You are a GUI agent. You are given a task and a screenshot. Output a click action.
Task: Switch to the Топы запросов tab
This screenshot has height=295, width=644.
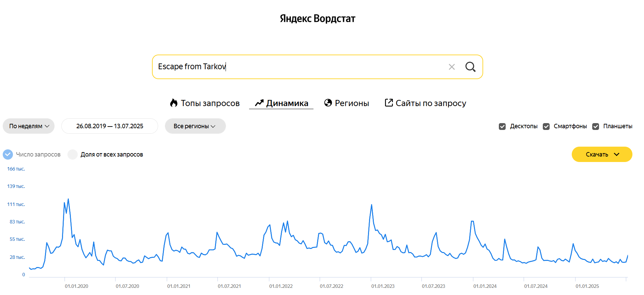210,103
